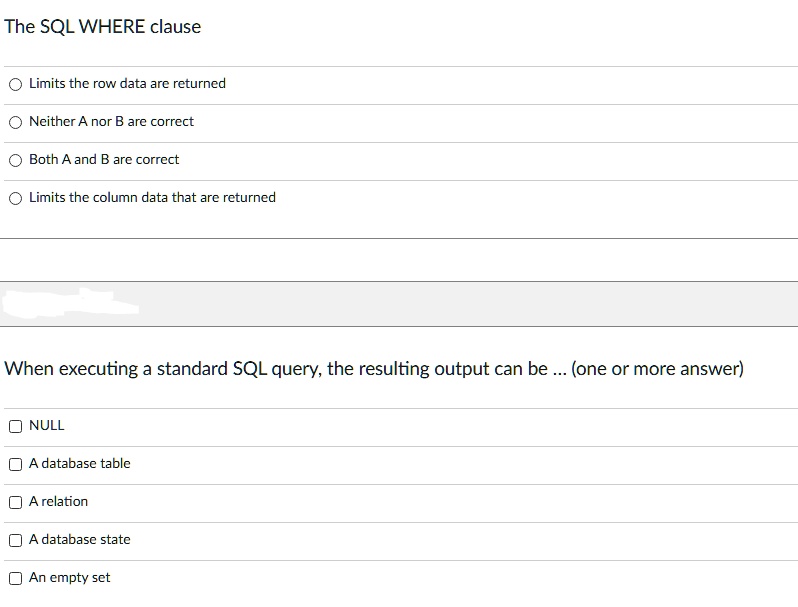The width and height of the screenshot is (798, 607).
Task: Check the NULL checkbox
Action: point(15,426)
